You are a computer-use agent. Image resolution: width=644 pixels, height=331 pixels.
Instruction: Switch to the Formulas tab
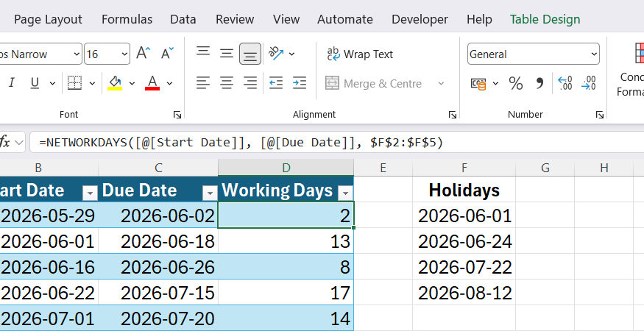[x=127, y=19]
